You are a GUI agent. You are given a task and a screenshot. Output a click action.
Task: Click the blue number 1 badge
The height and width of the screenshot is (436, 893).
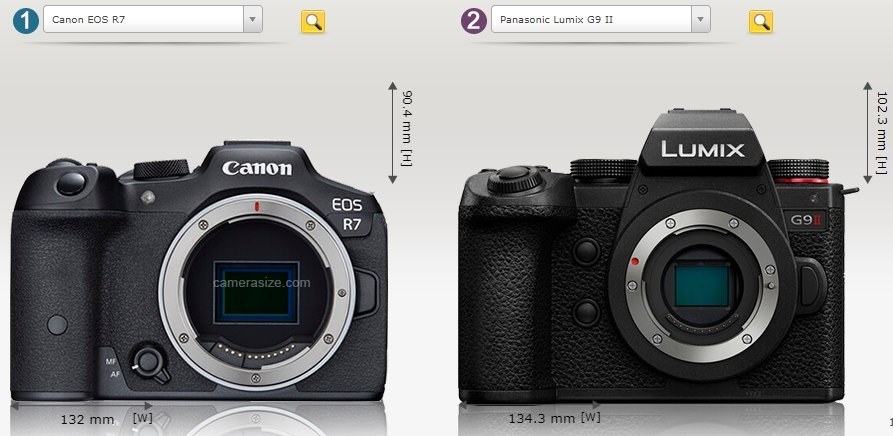click(25, 20)
